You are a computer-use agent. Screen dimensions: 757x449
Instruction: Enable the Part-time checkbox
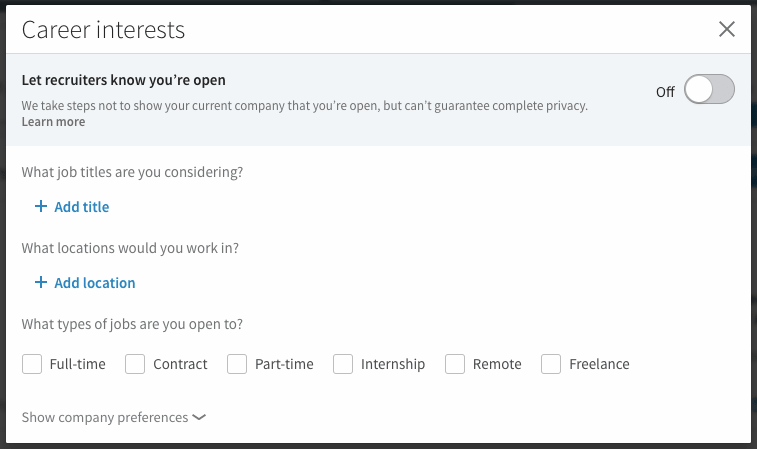click(x=237, y=364)
